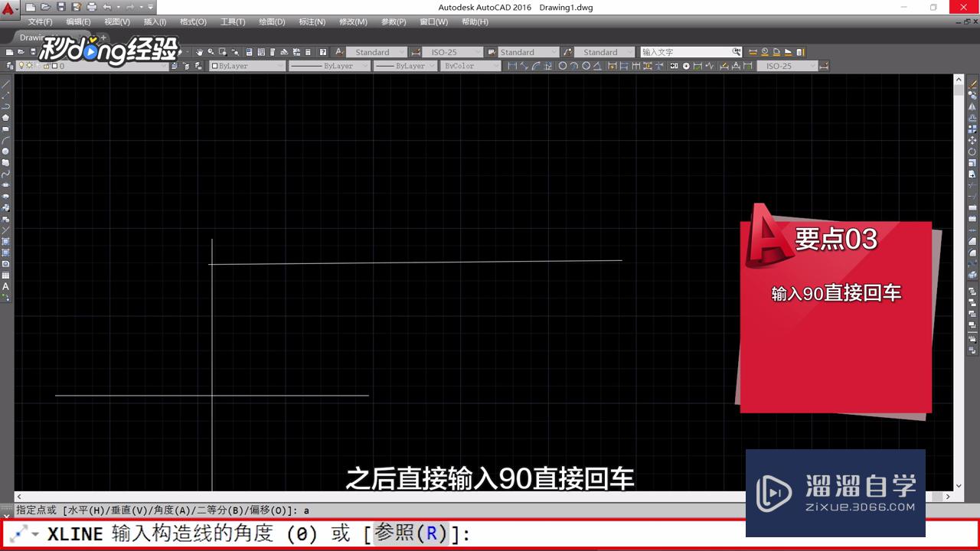This screenshot has width=980, height=551.
Task: Select the Radius dimension tool
Action: (x=562, y=66)
